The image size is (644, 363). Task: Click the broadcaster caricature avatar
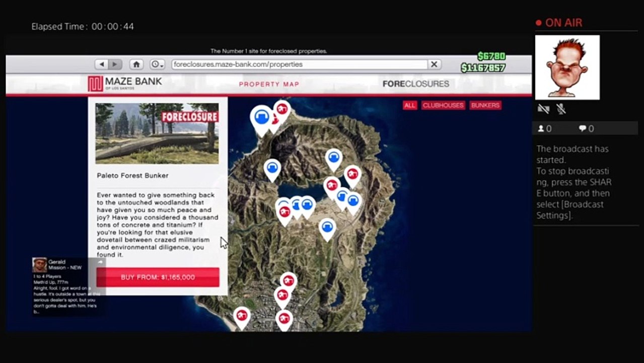pos(567,68)
